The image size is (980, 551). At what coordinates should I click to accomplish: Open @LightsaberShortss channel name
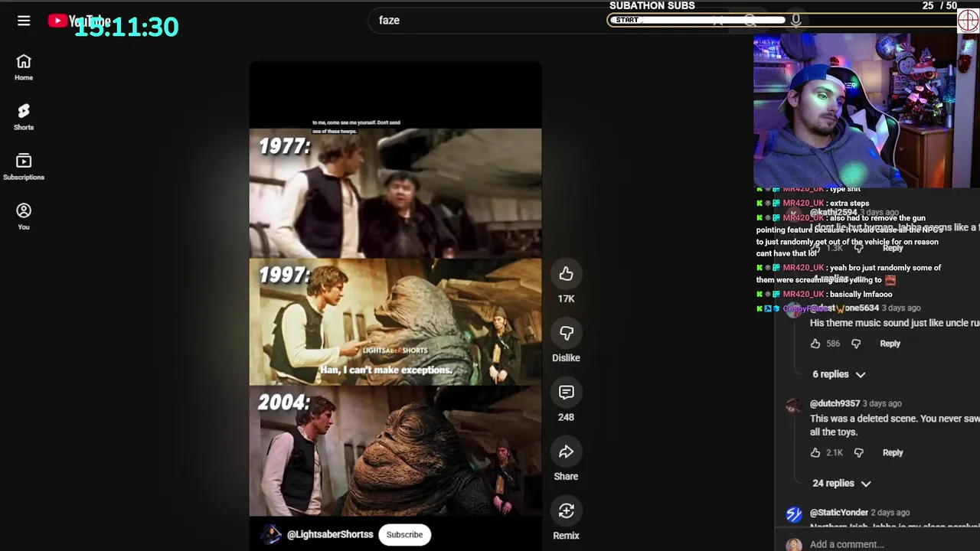tap(330, 534)
